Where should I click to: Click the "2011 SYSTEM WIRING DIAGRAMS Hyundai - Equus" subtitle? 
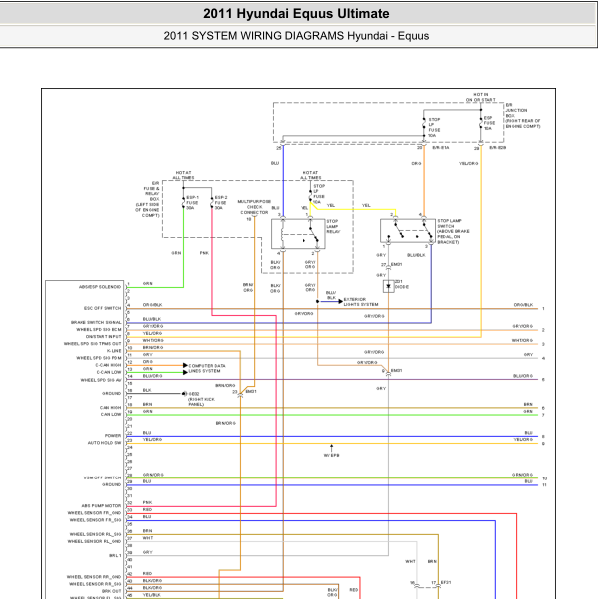click(296, 36)
